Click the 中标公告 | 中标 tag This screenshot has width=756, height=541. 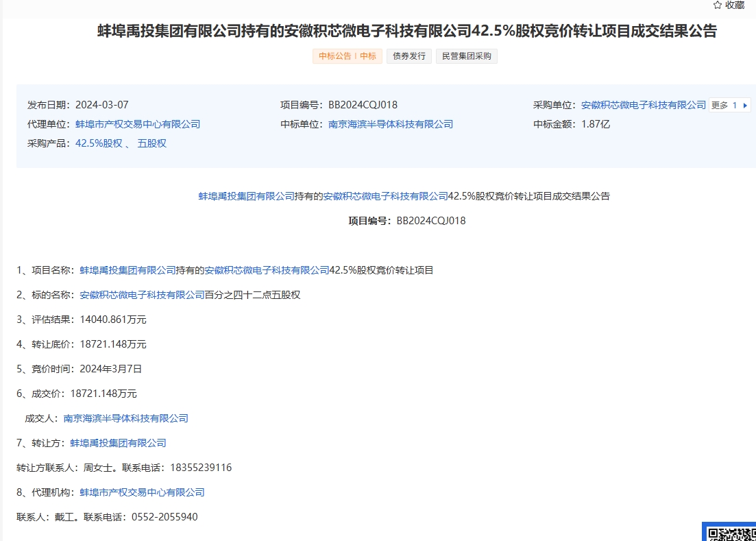click(x=347, y=56)
